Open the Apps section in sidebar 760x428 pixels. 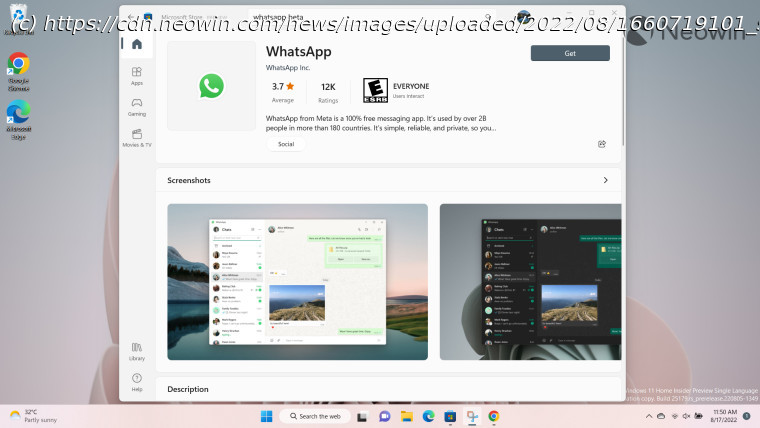137,76
